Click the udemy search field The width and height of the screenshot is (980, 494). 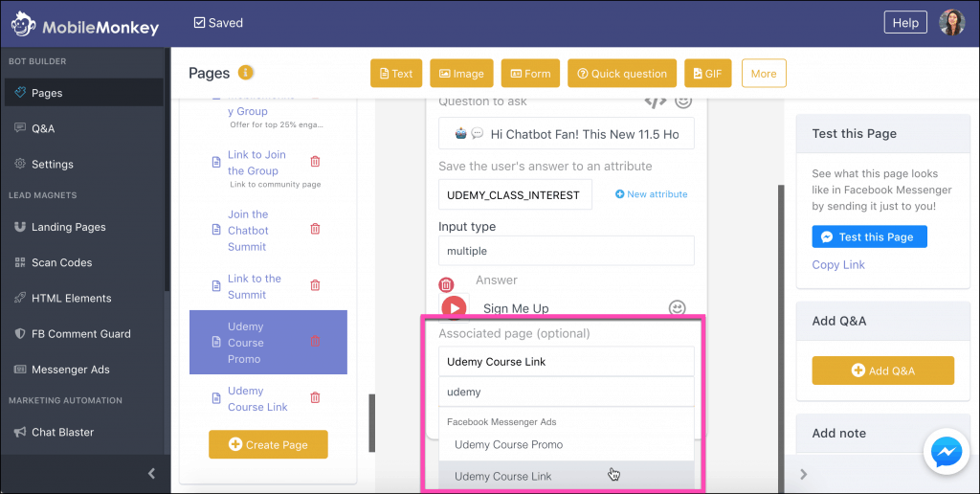567,393
